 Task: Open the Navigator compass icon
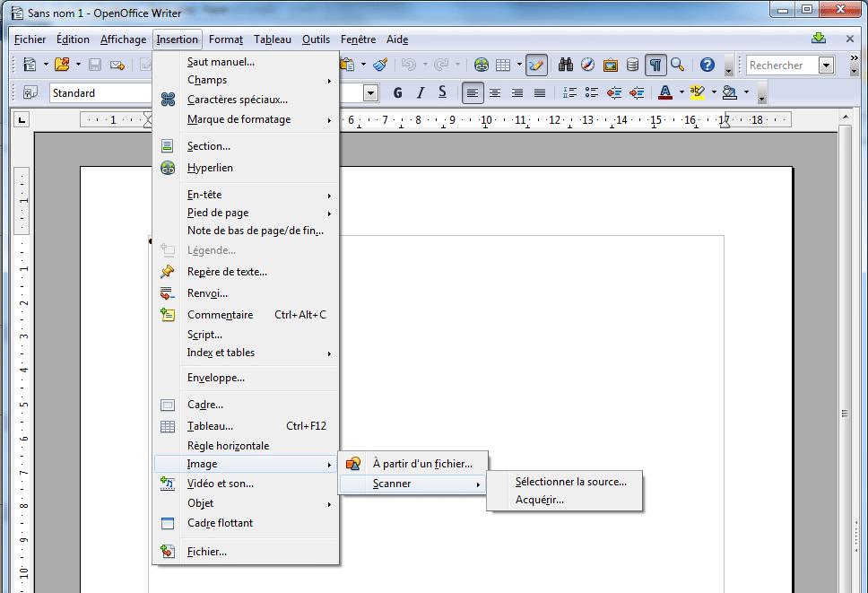(588, 65)
